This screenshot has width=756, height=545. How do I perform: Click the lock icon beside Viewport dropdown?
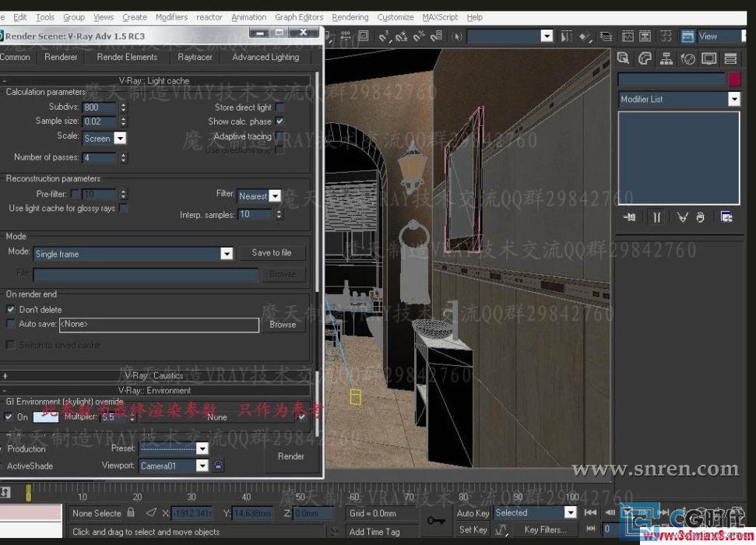[219, 466]
